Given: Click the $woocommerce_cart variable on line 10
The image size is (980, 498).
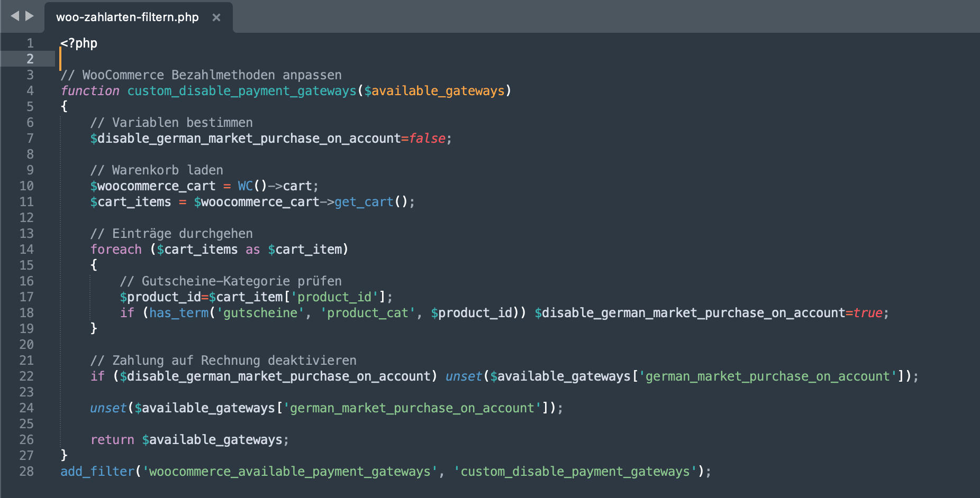Looking at the screenshot, I should tap(153, 186).
